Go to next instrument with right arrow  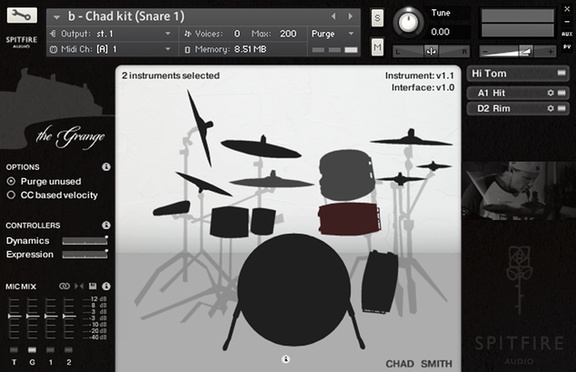pos(350,16)
